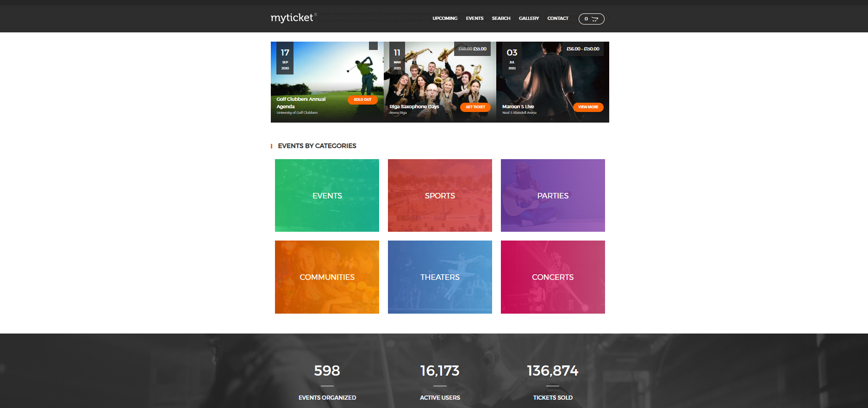Select the orange COMMUNITIES category tile

pyautogui.click(x=327, y=277)
